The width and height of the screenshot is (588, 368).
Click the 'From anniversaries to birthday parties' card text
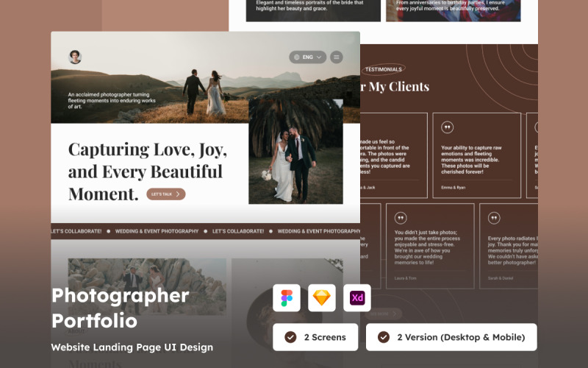450,5
